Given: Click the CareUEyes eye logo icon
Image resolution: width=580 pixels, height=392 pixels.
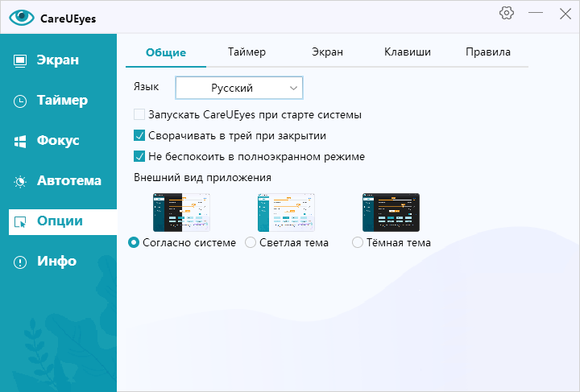Looking at the screenshot, I should [21, 16].
